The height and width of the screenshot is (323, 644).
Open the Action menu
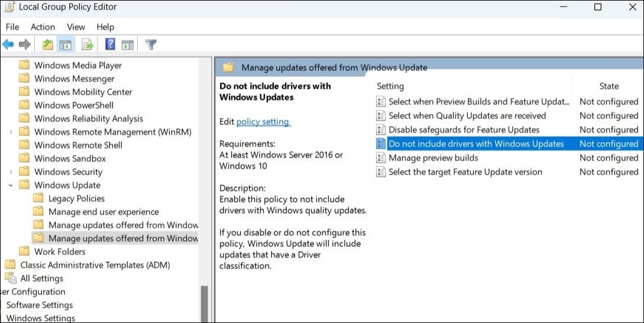[x=43, y=27]
